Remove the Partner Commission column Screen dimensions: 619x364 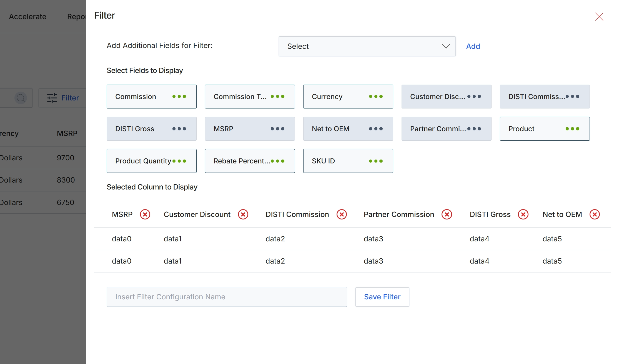tap(447, 214)
